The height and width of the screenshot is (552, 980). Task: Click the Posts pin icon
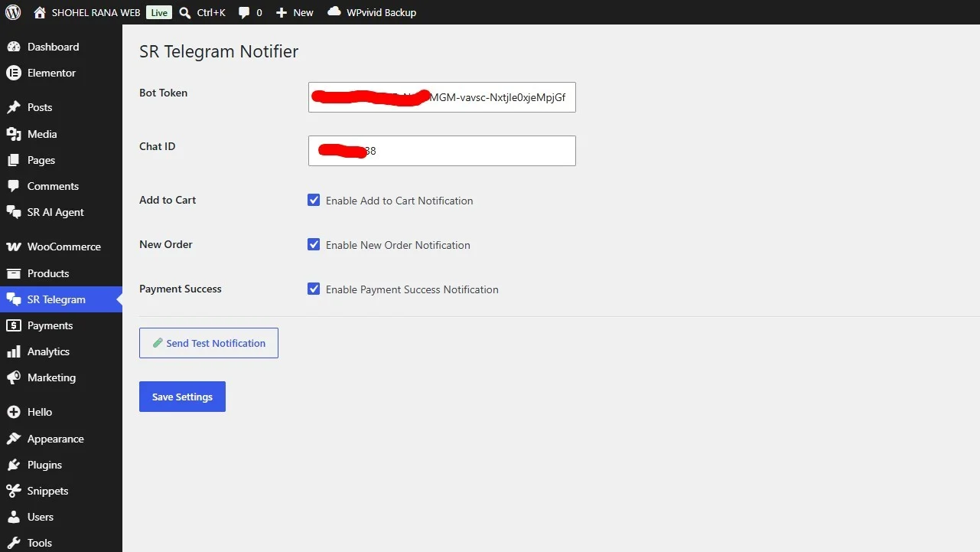13,107
